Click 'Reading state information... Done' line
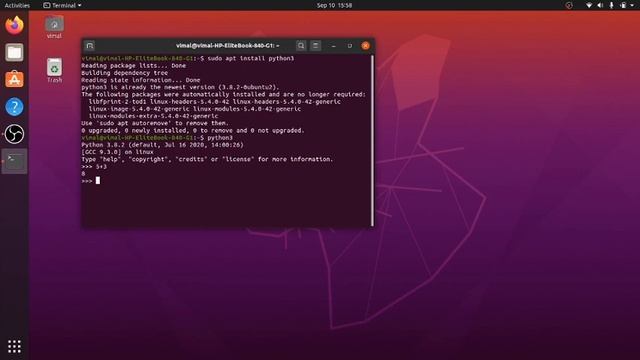This screenshot has height=360, width=640. click(141, 80)
